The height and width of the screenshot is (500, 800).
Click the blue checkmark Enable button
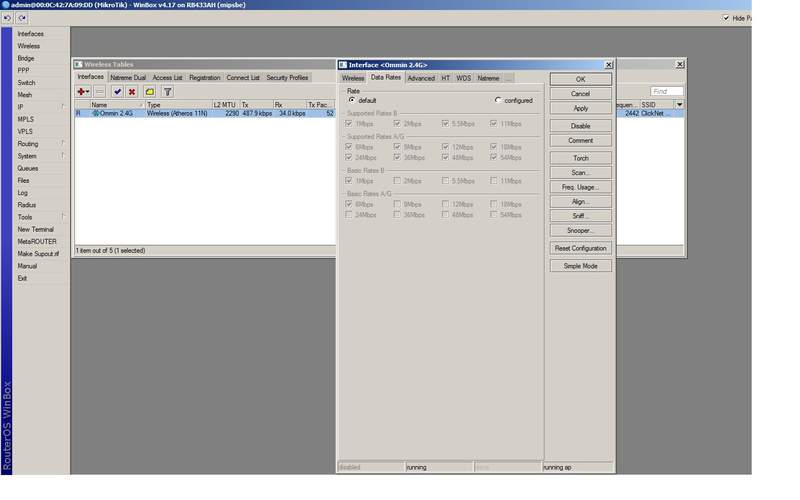pos(117,92)
